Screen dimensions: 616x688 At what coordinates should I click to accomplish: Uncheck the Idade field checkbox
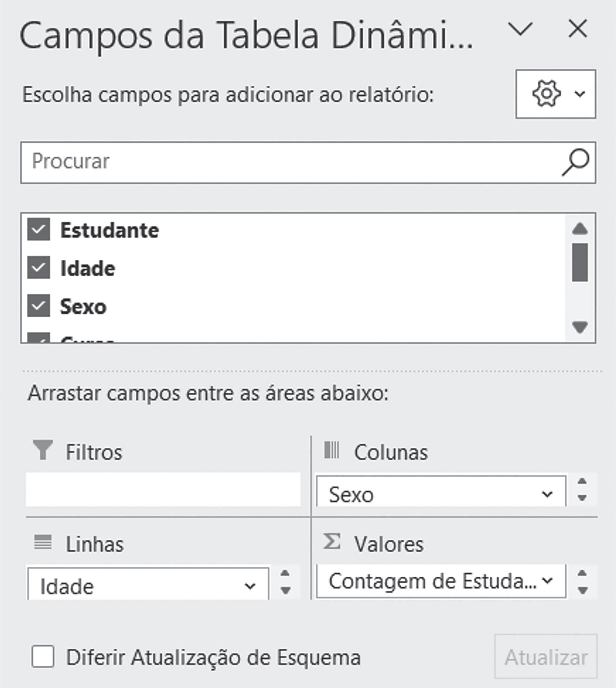[38, 268]
